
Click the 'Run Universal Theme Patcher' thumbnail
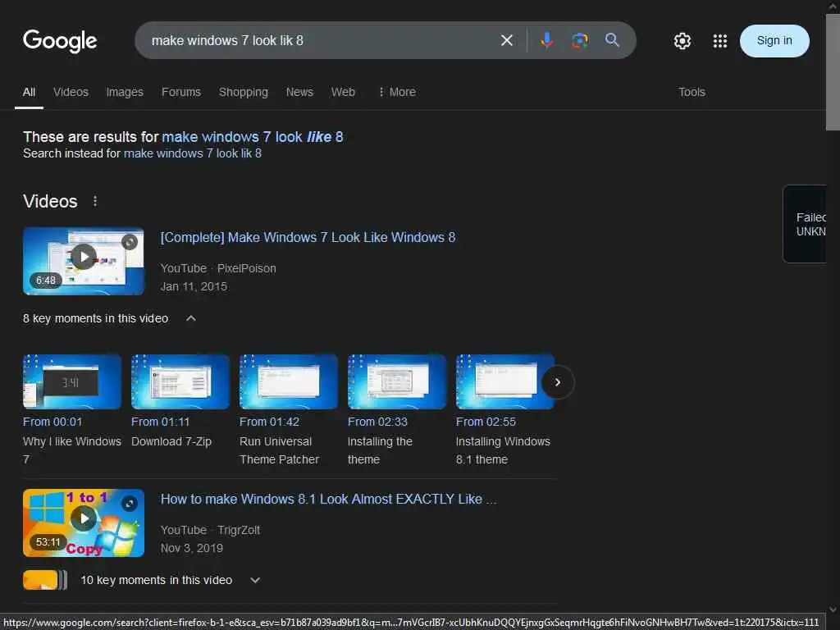(x=289, y=382)
